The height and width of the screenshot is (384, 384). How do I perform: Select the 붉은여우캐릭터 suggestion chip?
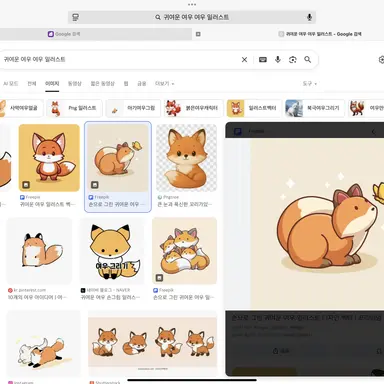point(193,108)
